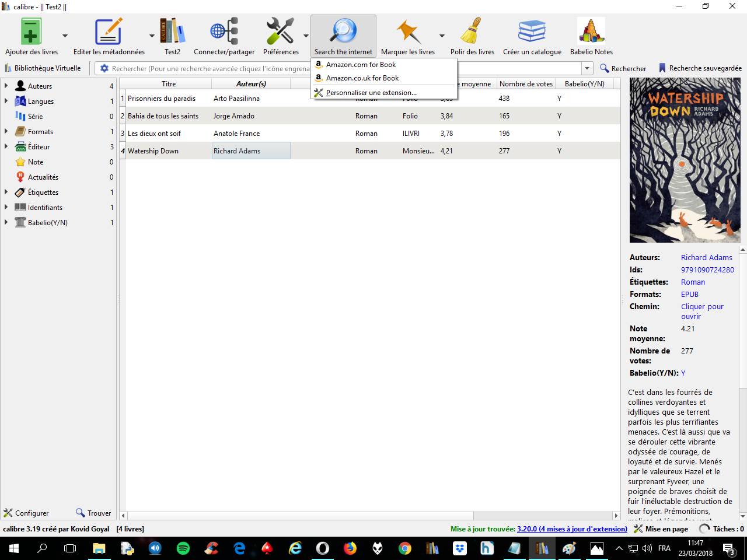Click the Étiquettes tag icon
This screenshot has height=560, width=747.
pos(20,192)
